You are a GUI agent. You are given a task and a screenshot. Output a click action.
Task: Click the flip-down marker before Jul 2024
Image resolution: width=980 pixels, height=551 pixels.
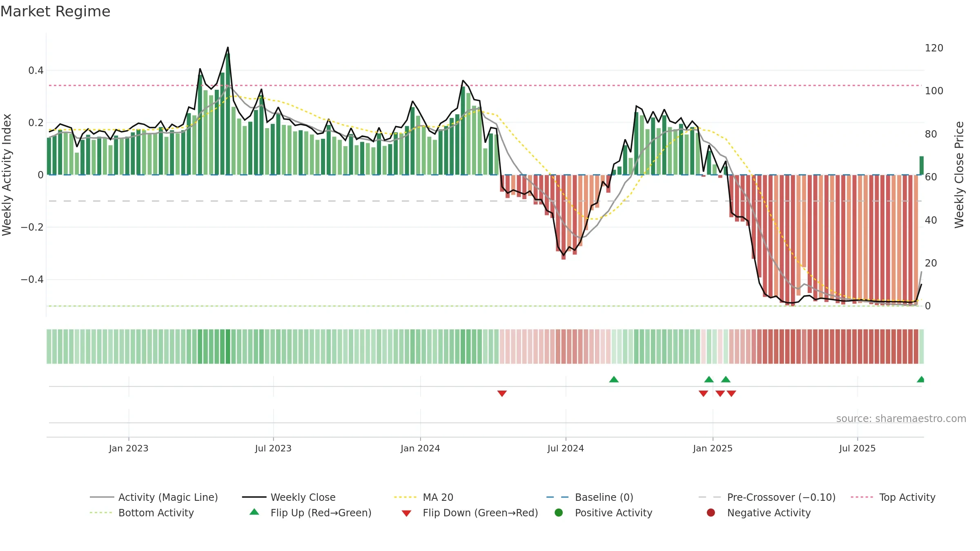pos(502,393)
